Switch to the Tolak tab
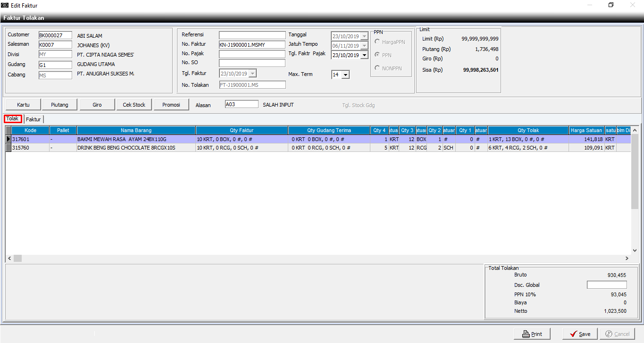 click(13, 119)
